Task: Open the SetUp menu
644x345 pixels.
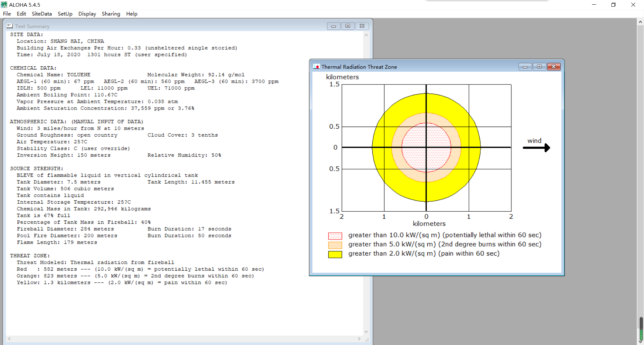Action: [x=65, y=14]
